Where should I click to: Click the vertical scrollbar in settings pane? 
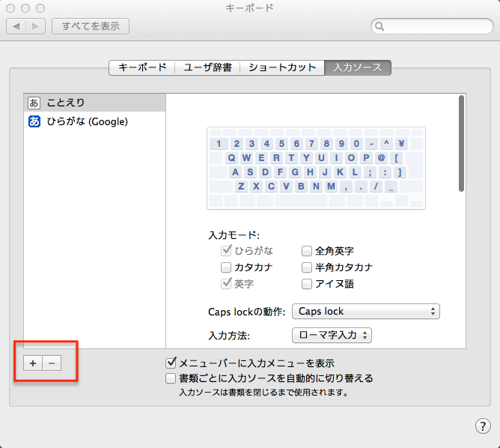tap(462, 142)
